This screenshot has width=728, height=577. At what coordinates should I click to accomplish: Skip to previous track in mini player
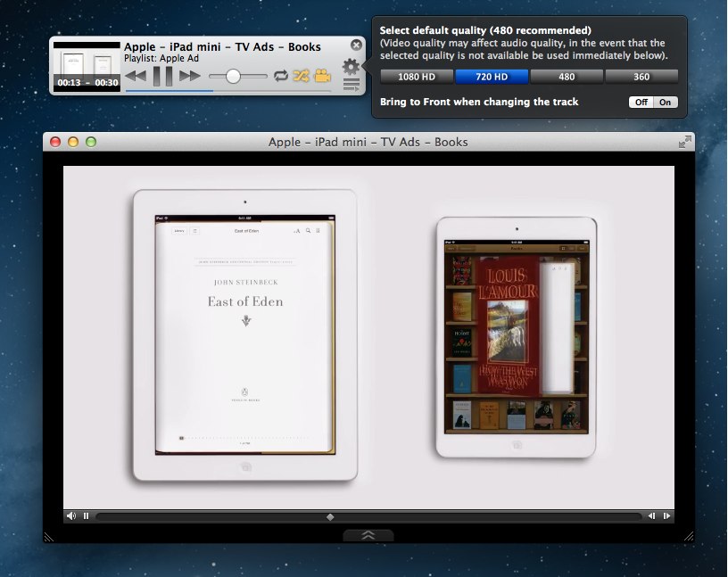point(136,76)
